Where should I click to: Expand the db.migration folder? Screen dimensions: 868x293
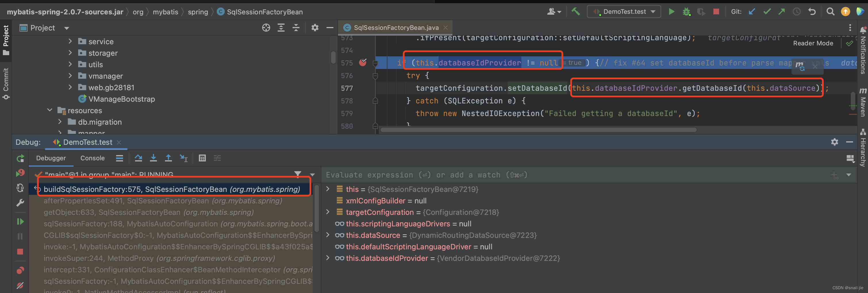click(60, 122)
